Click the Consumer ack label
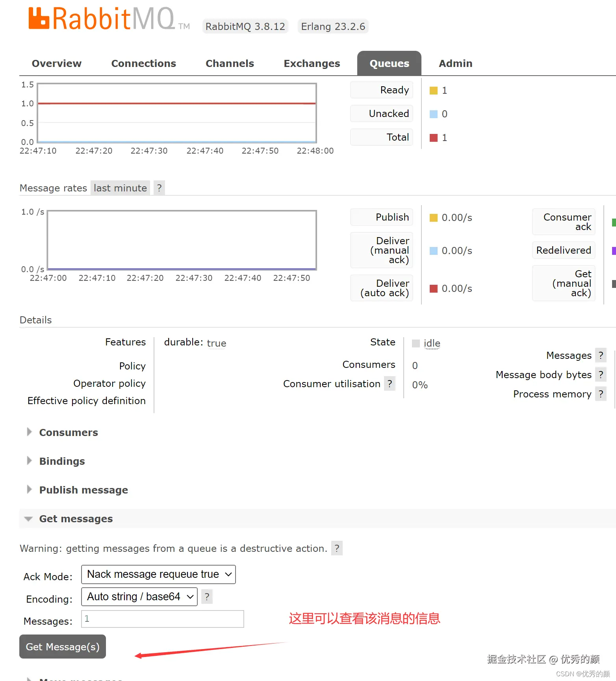 coord(564,222)
